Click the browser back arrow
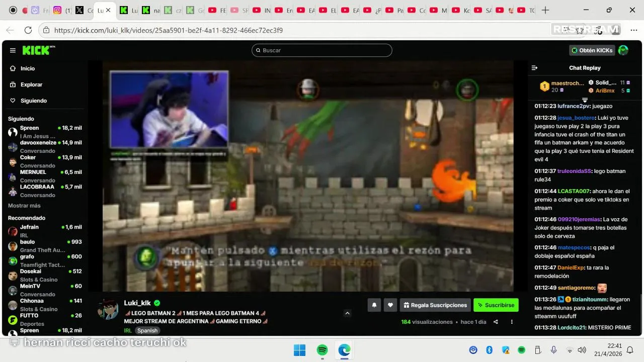Viewport: 644px width, 362px height. click(x=10, y=30)
